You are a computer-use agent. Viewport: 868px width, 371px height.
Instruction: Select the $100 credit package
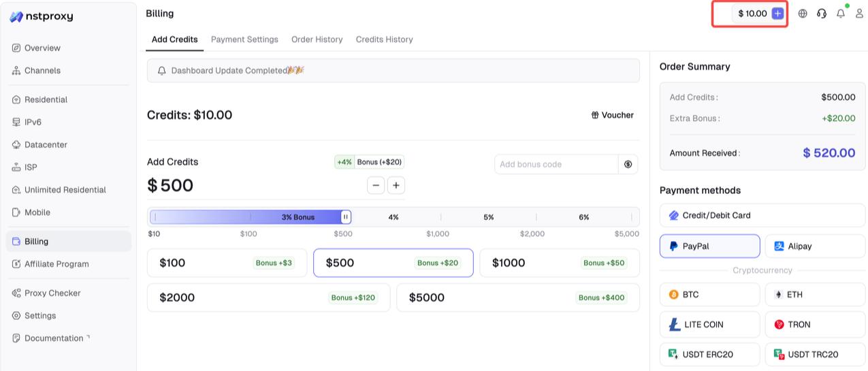coord(227,263)
